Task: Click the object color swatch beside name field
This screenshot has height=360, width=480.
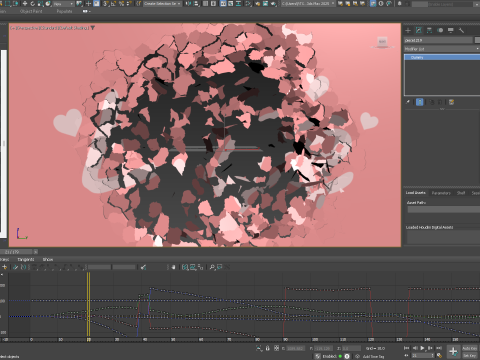Action: coord(477,40)
